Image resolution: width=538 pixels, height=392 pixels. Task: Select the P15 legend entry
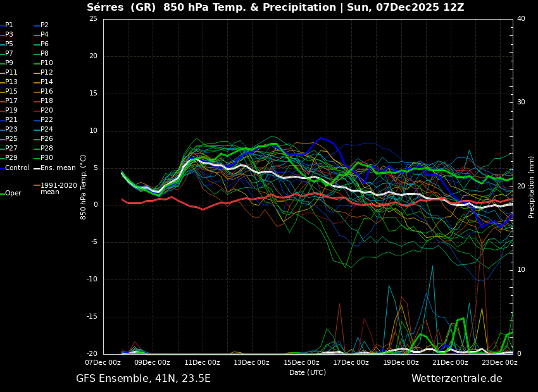click(x=11, y=92)
